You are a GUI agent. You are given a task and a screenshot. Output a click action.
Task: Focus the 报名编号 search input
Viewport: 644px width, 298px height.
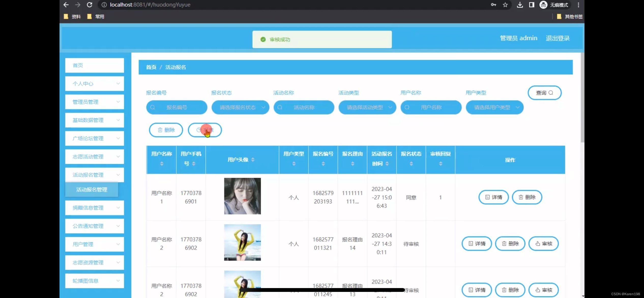point(177,107)
